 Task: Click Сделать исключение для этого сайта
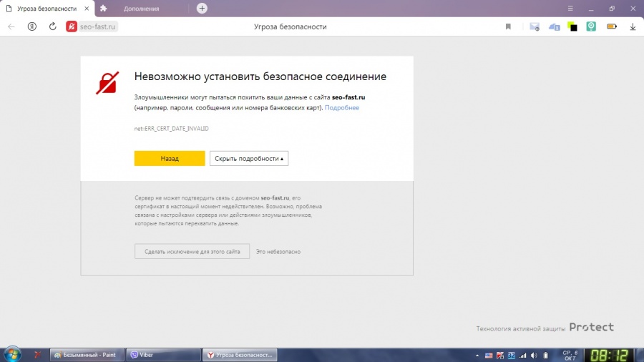(192, 252)
